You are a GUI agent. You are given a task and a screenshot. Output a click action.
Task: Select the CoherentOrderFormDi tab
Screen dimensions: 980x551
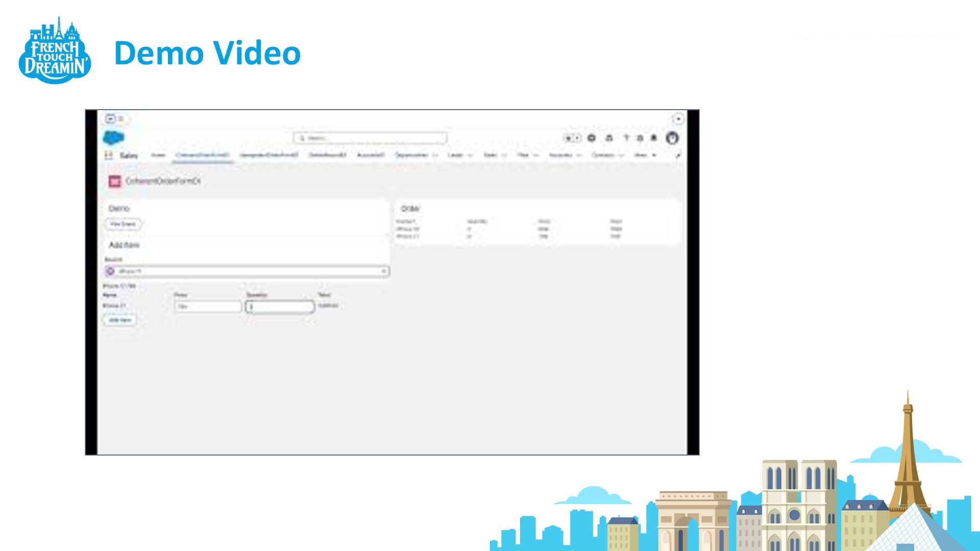pos(202,155)
